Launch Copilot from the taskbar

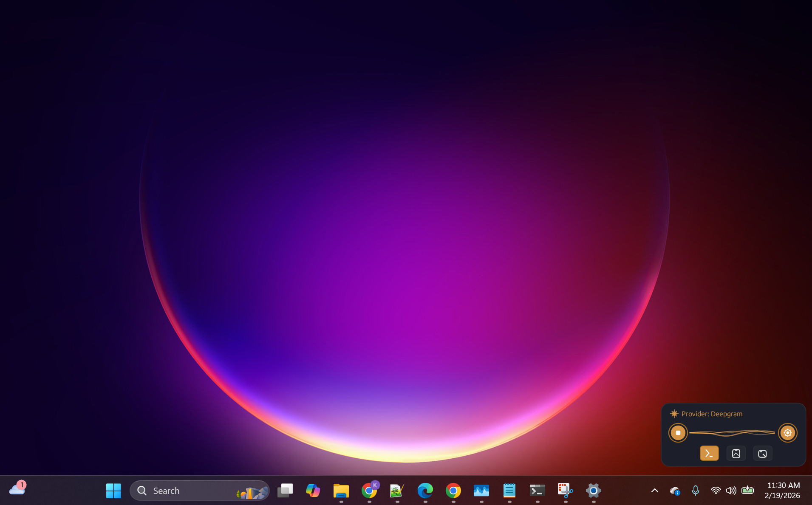(x=313, y=491)
